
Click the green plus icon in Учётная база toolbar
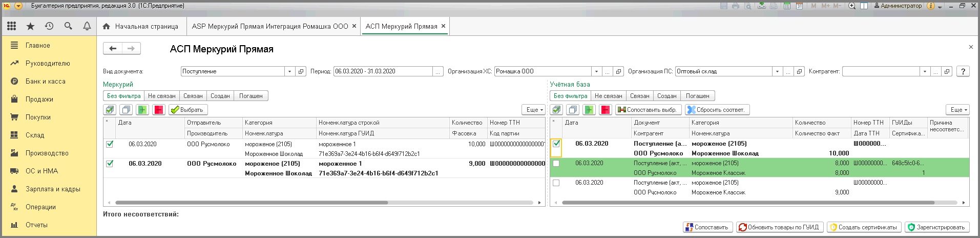[589, 110]
